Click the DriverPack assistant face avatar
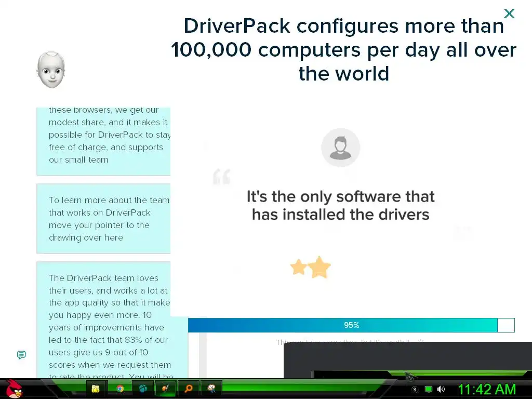Image resolution: width=532 pixels, height=399 pixels. tap(51, 70)
